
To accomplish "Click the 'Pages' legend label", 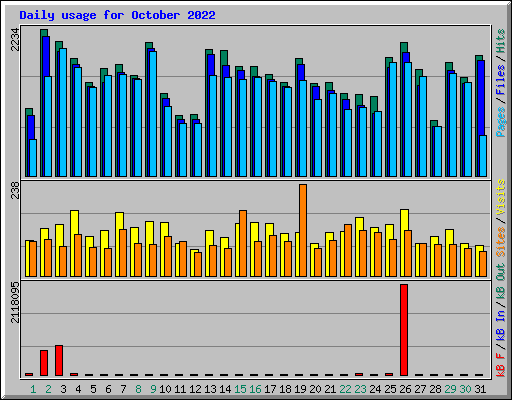I will click(x=501, y=122).
